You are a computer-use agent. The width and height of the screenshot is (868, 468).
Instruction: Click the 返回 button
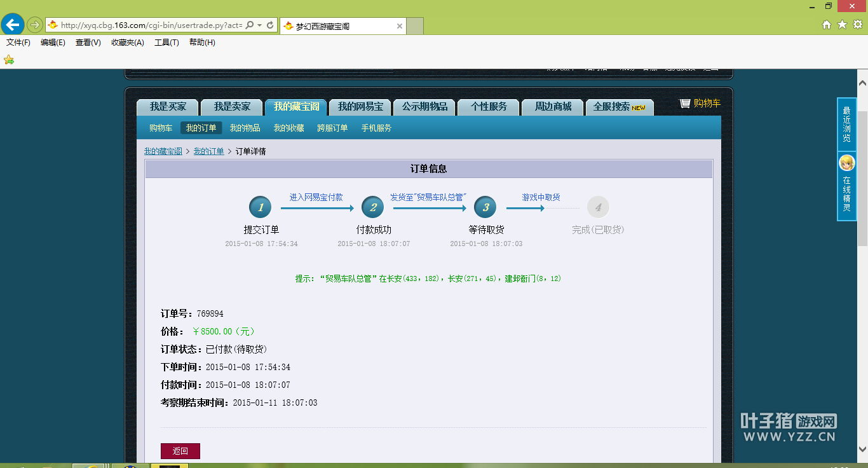point(180,451)
